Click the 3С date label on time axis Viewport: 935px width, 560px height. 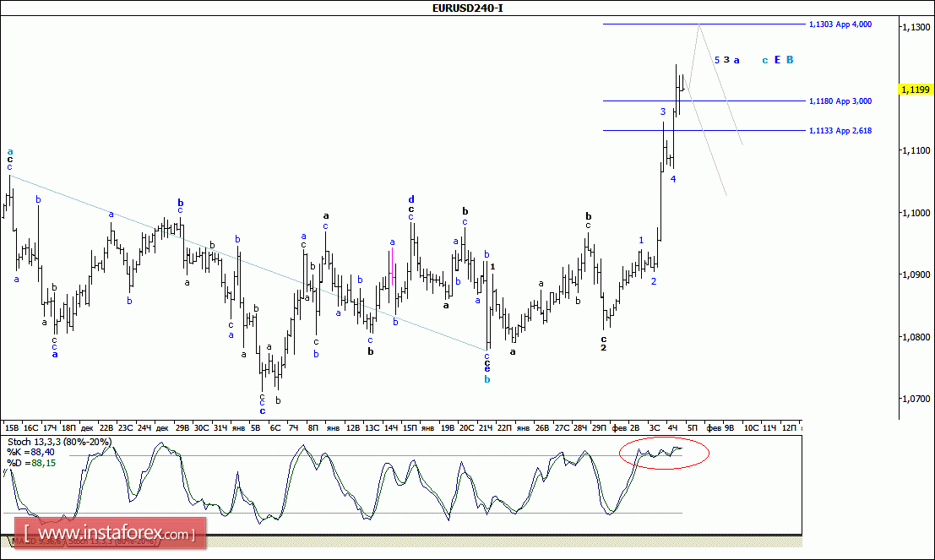pyautogui.click(x=655, y=427)
